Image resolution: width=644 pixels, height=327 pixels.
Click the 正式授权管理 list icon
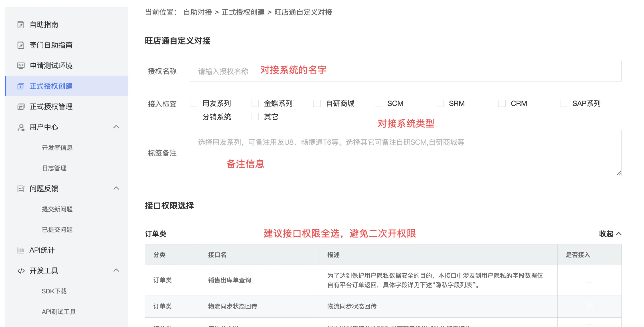(21, 107)
